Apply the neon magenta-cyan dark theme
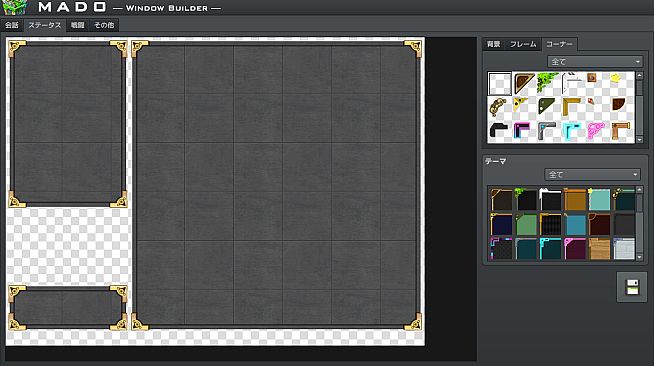Viewport: 654px width, 366px height. pyautogui.click(x=501, y=249)
